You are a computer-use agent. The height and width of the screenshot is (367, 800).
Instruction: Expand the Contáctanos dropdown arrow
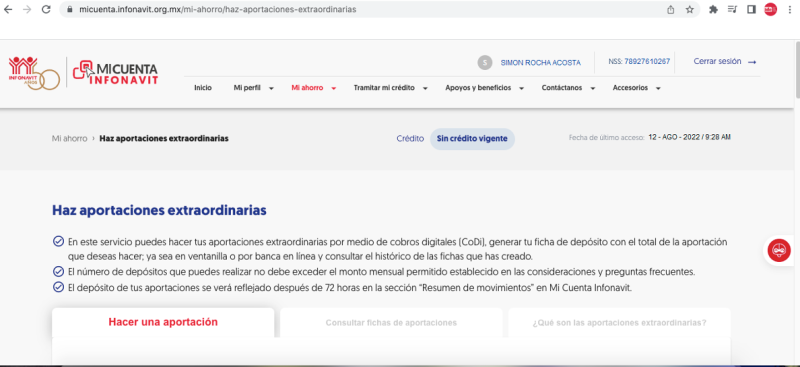coord(592,88)
